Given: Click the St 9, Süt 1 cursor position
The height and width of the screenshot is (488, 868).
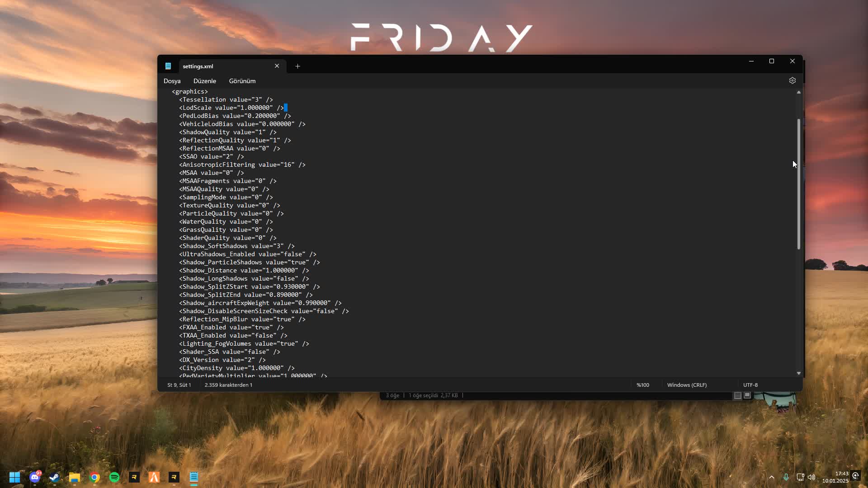Looking at the screenshot, I should pos(179,385).
